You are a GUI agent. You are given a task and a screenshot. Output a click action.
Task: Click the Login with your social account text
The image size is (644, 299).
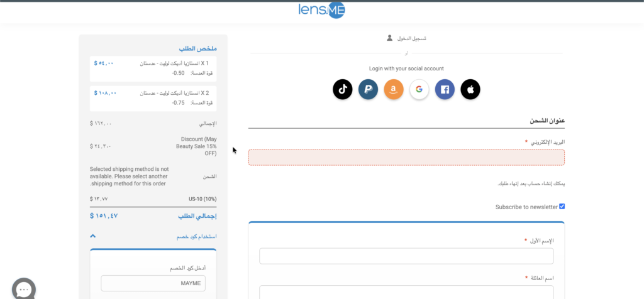406,68
